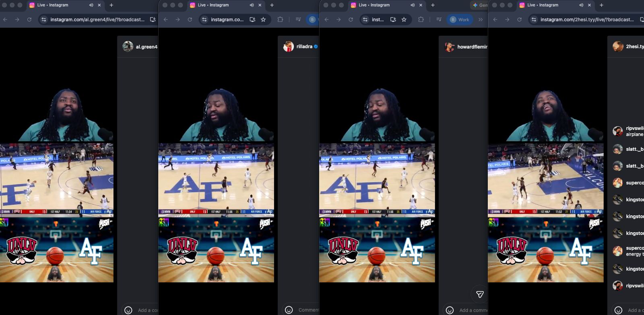Open emoji picker in 2hesi.tyy window
This screenshot has height=315, width=644.
(x=619, y=310)
